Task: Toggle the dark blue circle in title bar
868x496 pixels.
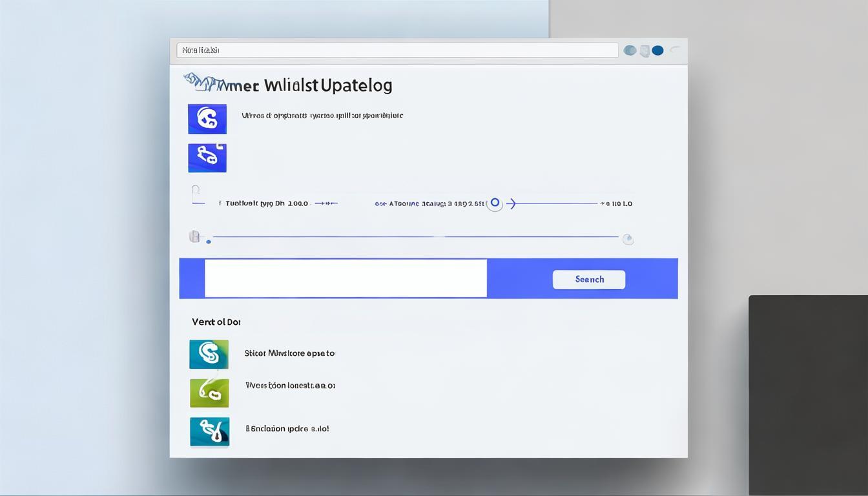Action: click(657, 50)
